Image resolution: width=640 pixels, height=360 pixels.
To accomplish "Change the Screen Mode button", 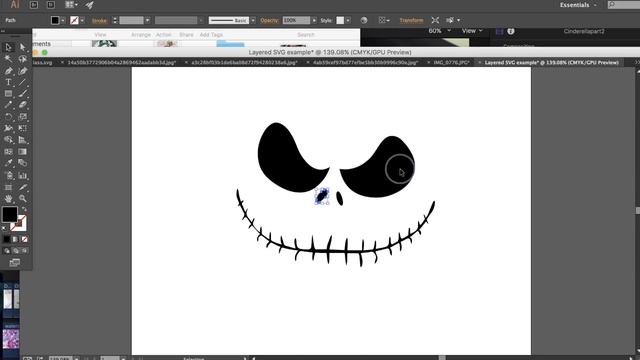I will coord(15,262).
